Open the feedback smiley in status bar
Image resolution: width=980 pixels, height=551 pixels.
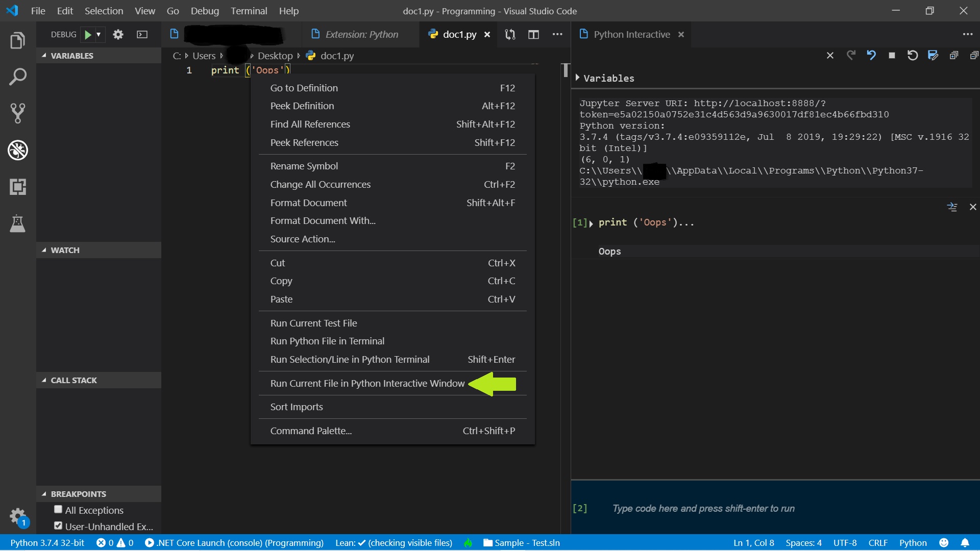[x=944, y=543]
